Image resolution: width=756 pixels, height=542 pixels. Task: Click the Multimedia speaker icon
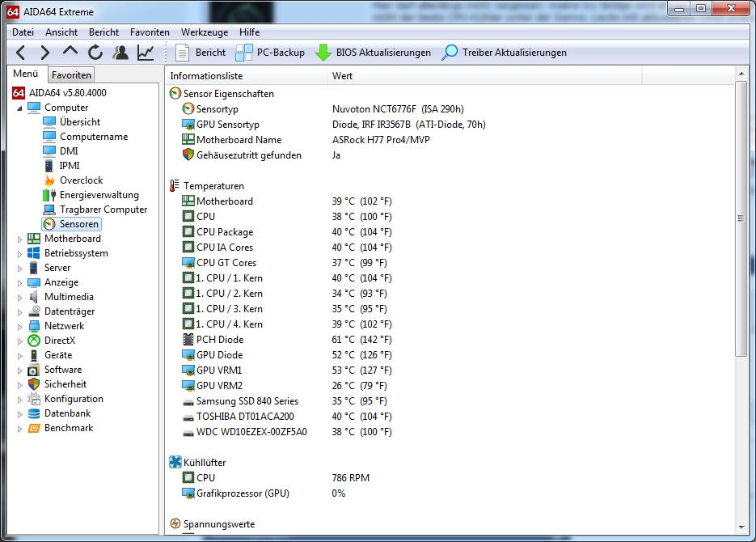pyautogui.click(x=34, y=297)
